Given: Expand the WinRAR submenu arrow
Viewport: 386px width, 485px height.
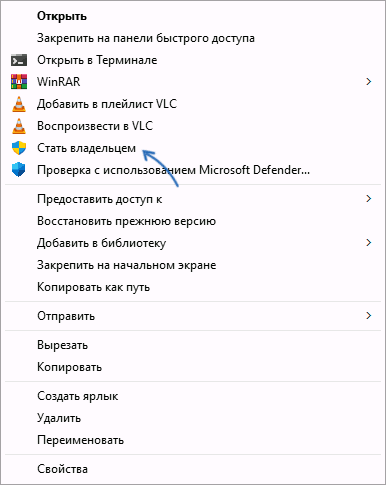Looking at the screenshot, I should [x=368, y=82].
